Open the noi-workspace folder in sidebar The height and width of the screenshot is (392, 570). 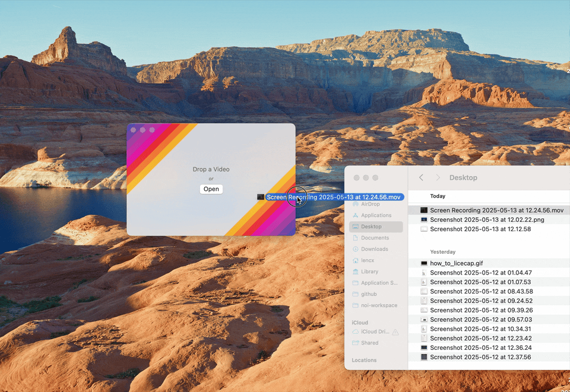(x=376, y=305)
